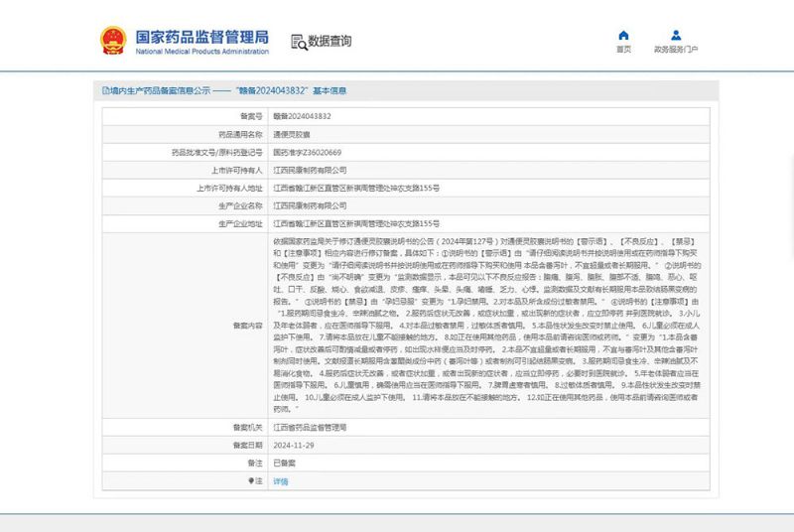The width and height of the screenshot is (794, 532).
Task: Open the 政务服务门户 person icon
Action: click(675, 35)
